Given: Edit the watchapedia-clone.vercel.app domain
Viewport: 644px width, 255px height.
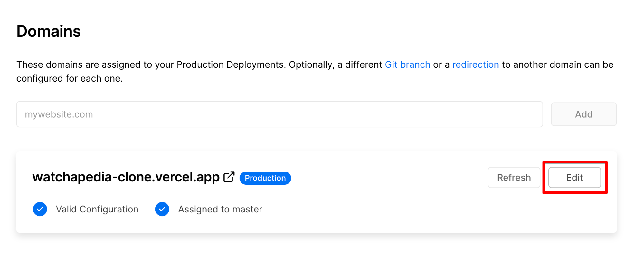Looking at the screenshot, I should click(x=574, y=177).
